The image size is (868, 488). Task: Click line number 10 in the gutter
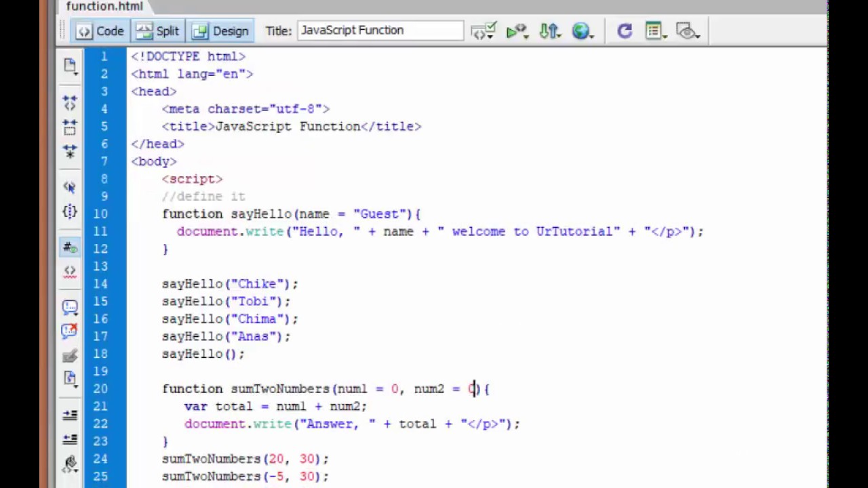(100, 213)
